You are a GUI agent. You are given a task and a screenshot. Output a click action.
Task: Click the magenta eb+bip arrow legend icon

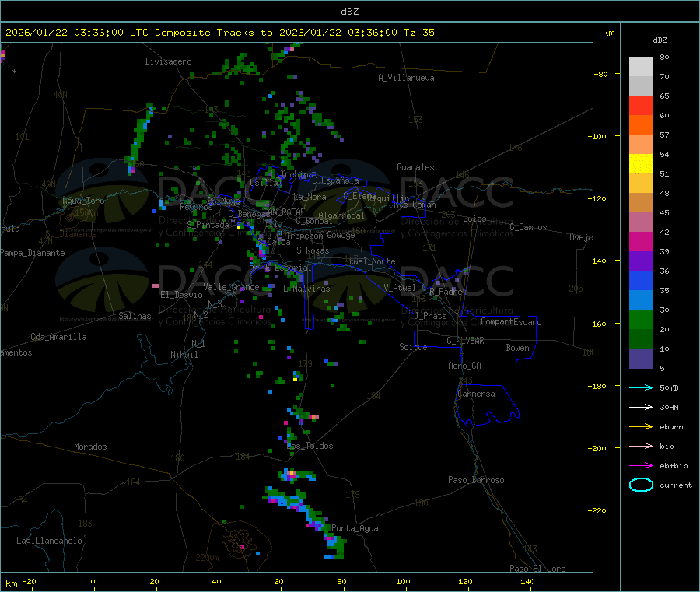click(x=641, y=466)
